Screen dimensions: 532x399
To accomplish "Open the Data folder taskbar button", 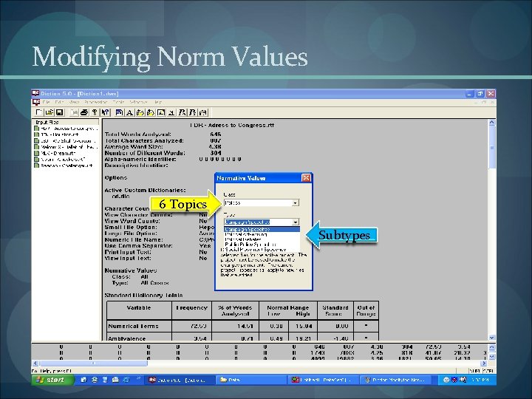I will point(251,380).
